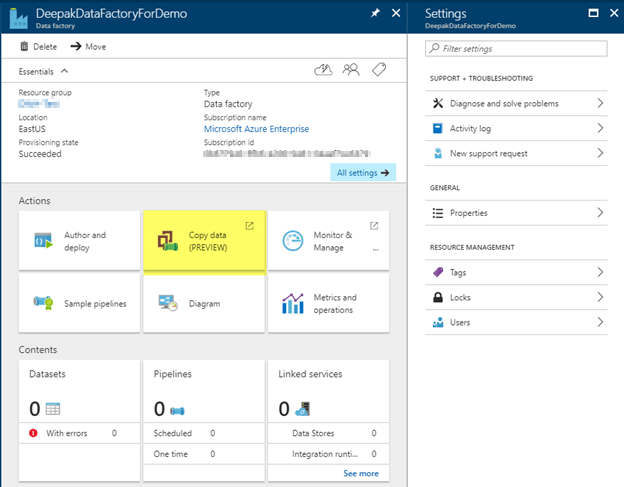Click the Succeeded provisioning state value
Image resolution: width=624 pixels, height=487 pixels.
[x=40, y=154]
